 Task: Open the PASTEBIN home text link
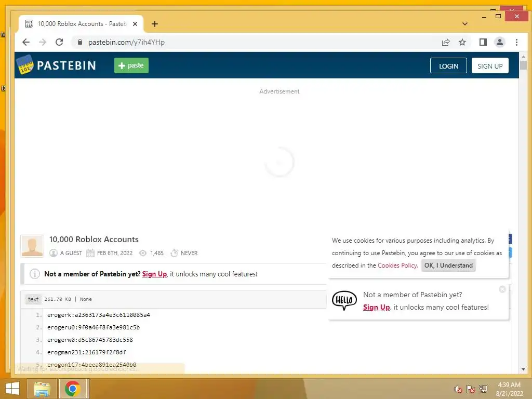[66, 65]
